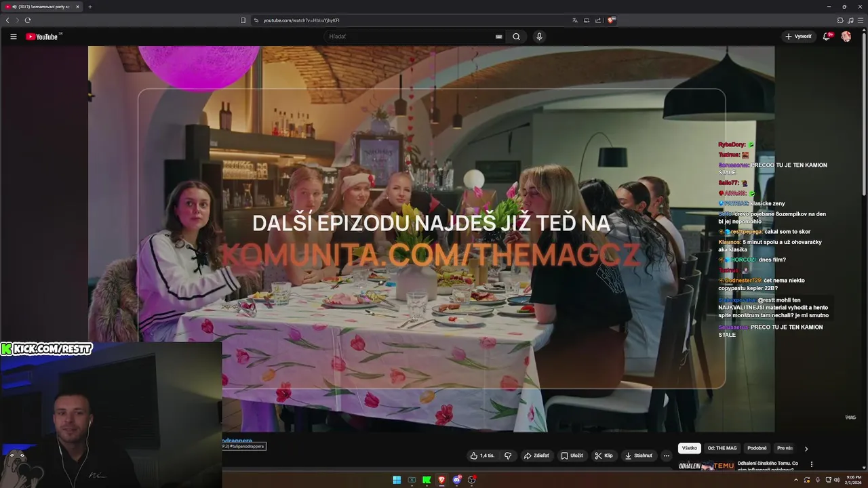Open Odhalení čínského Temu video thumbnail
This screenshot has height=488, width=868.
click(x=706, y=466)
